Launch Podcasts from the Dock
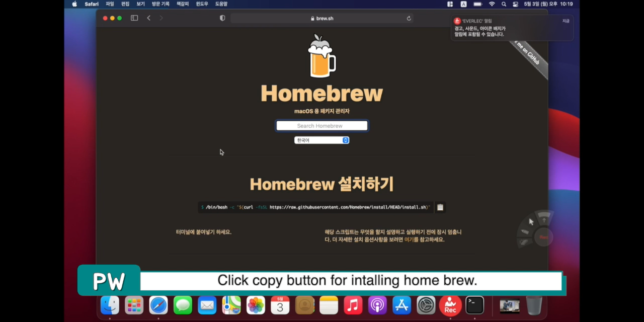 [377, 305]
